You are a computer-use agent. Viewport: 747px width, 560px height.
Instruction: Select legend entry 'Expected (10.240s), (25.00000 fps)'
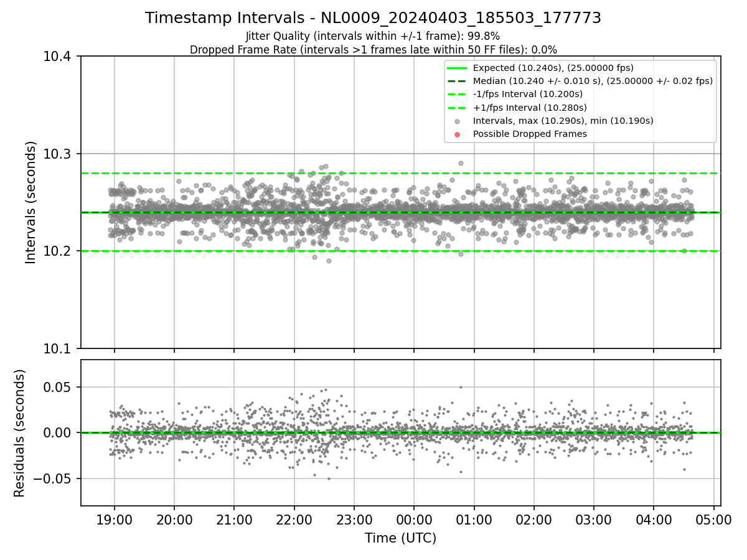[x=553, y=68]
